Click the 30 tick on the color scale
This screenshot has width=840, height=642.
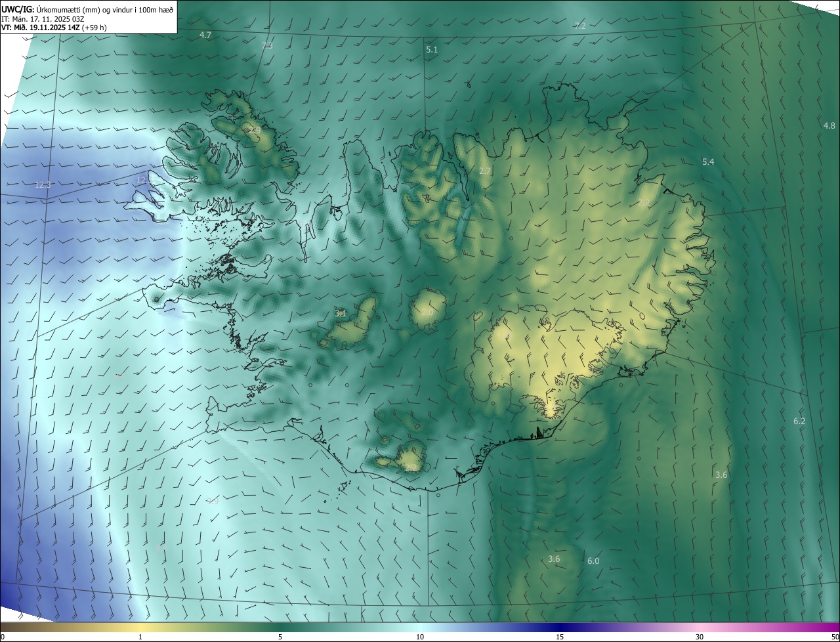point(700,637)
